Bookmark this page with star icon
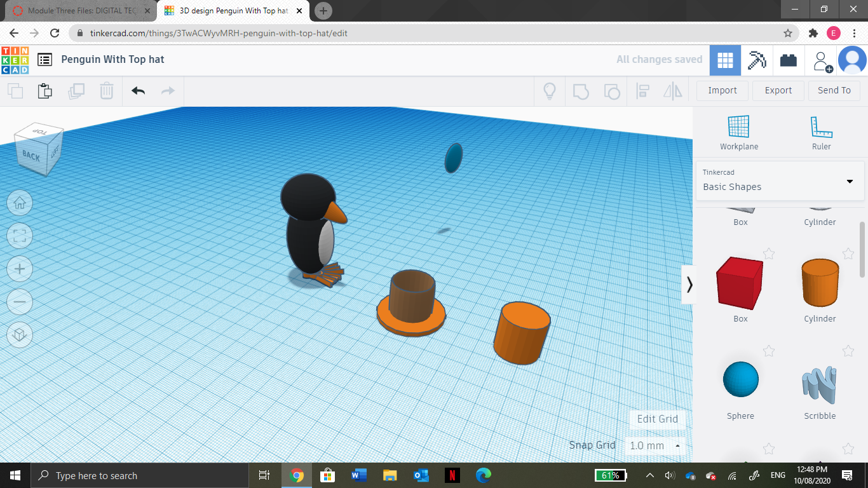This screenshot has height=488, width=868. point(788,33)
